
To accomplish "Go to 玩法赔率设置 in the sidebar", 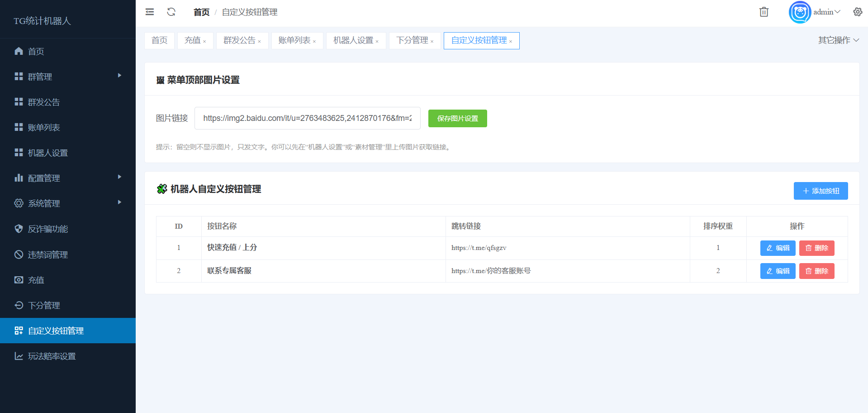I will coord(52,356).
